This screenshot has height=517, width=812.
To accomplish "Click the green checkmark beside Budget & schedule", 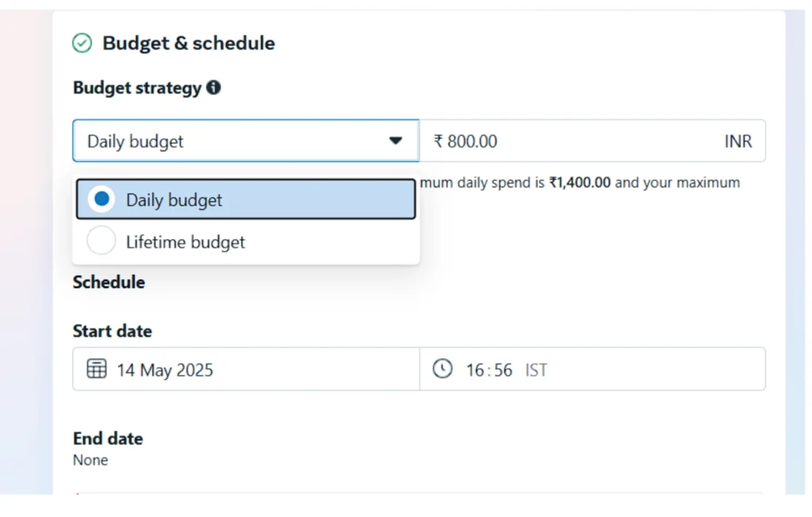I will coord(82,43).
